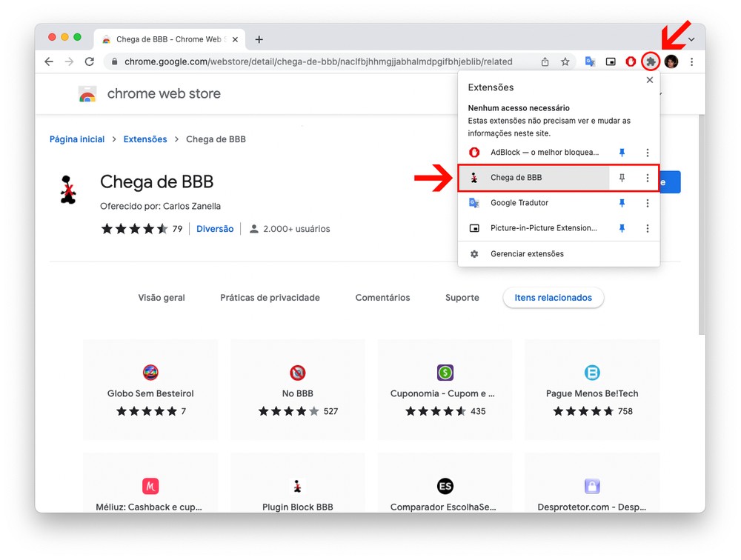Pin the Chega de BBB extension
This screenshot has width=741, height=560.
point(622,178)
